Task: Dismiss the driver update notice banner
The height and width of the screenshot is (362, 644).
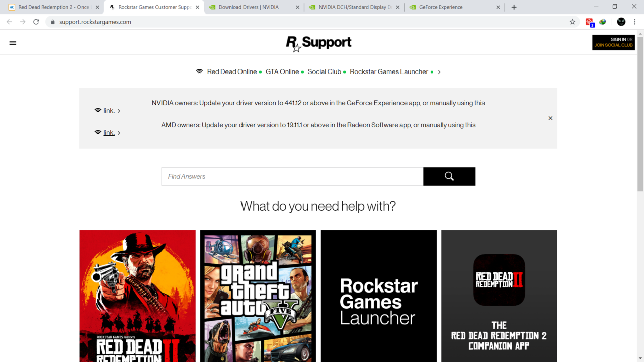Action: (550, 118)
